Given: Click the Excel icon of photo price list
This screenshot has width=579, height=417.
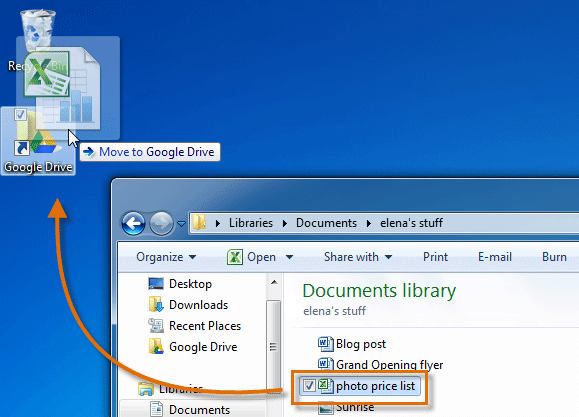Looking at the screenshot, I should pyautogui.click(x=326, y=386).
